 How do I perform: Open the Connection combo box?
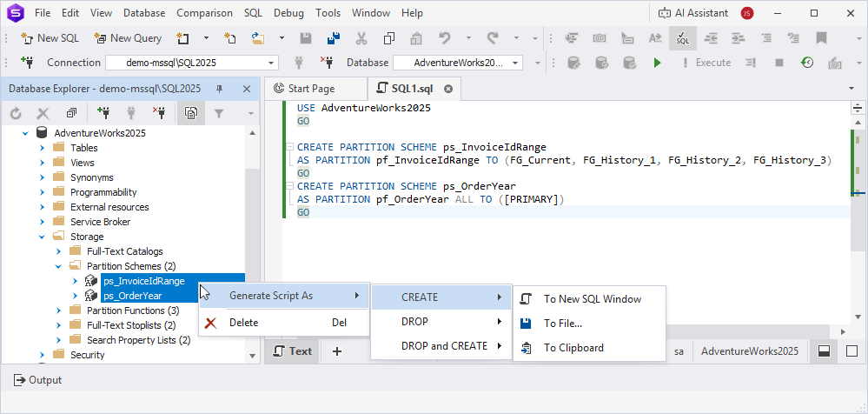(x=191, y=63)
